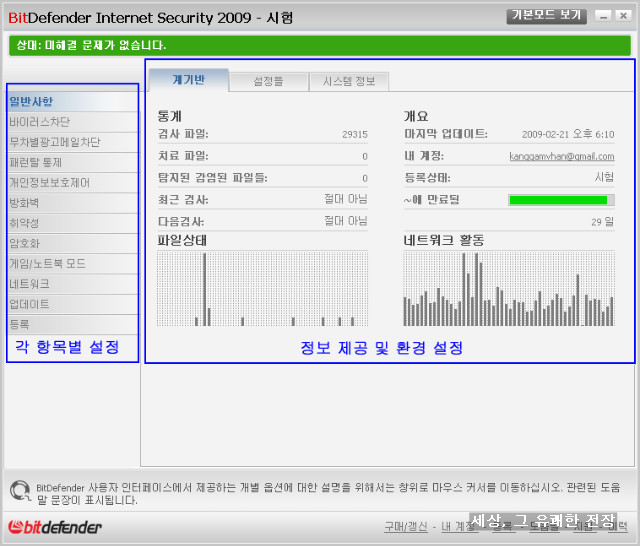
Task: Click the green expiration progress bar
Action: point(561,200)
